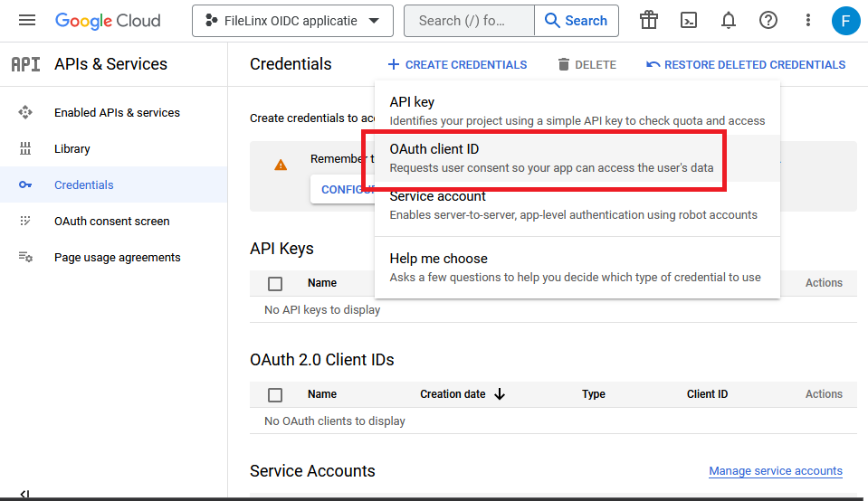868x501 pixels.
Task: Click the Name column header in API Keys
Action: [x=322, y=283]
